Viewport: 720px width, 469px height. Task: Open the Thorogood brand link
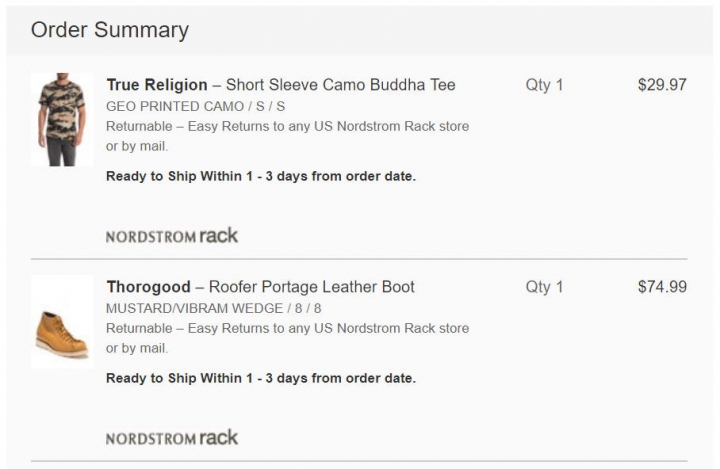(x=148, y=287)
